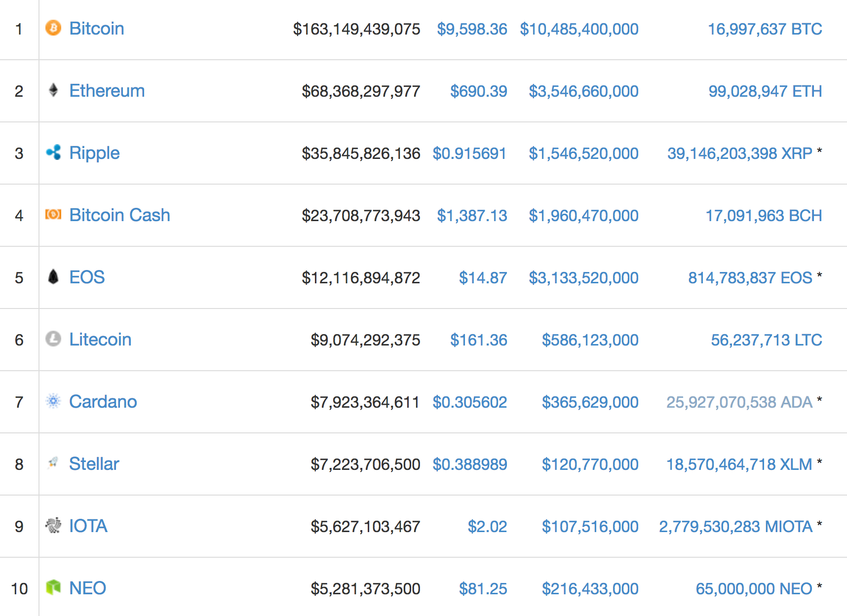Click supply 16,997,637 BTC

pos(765,29)
